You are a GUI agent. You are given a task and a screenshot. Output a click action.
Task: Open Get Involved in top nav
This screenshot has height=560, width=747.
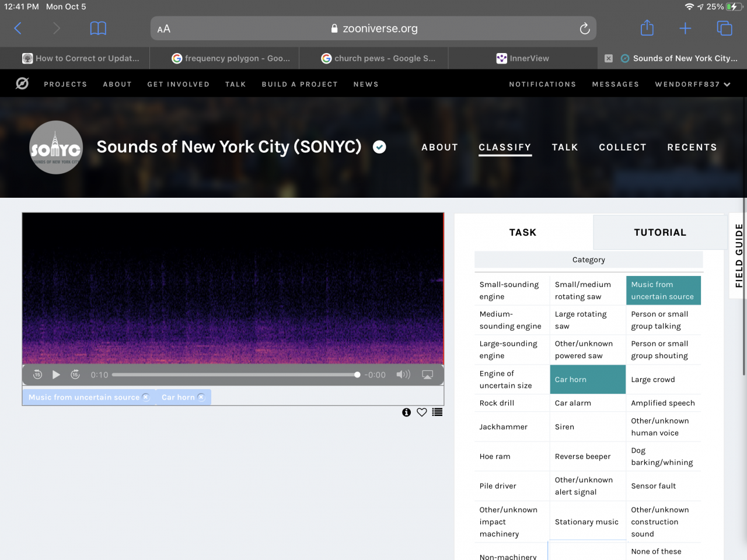(x=179, y=85)
